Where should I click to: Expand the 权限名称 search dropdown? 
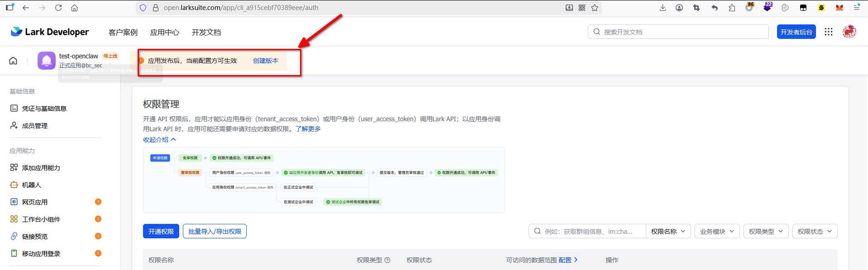[x=668, y=231]
